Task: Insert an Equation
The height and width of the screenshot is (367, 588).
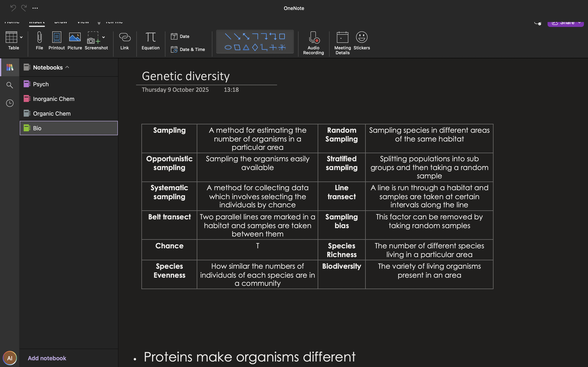Action: click(x=150, y=41)
